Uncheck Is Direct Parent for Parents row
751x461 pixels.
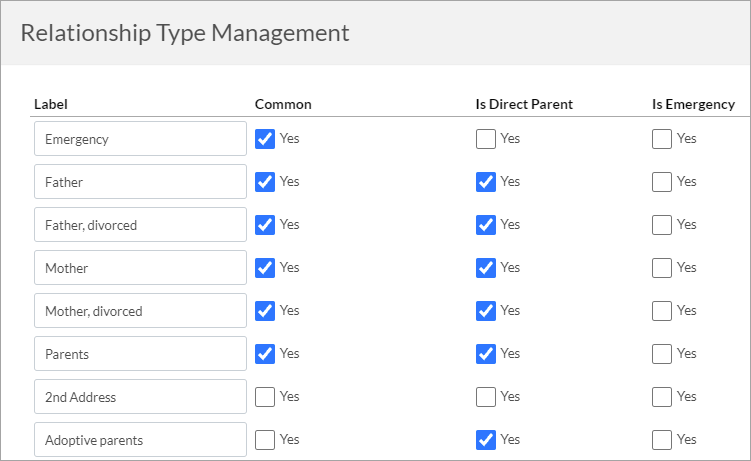pyautogui.click(x=486, y=354)
